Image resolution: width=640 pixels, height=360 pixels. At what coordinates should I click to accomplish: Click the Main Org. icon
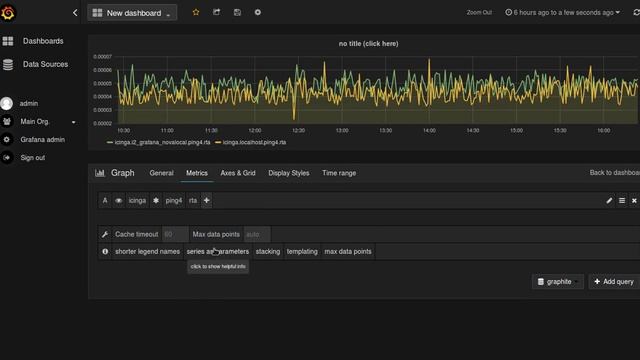[x=7, y=122]
